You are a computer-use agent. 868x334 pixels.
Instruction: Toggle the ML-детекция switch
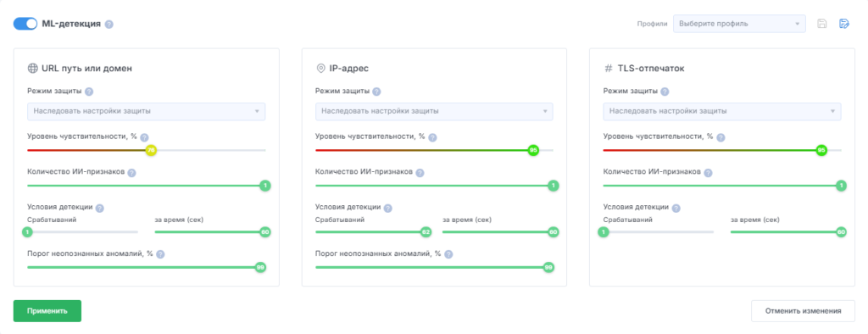(x=25, y=24)
